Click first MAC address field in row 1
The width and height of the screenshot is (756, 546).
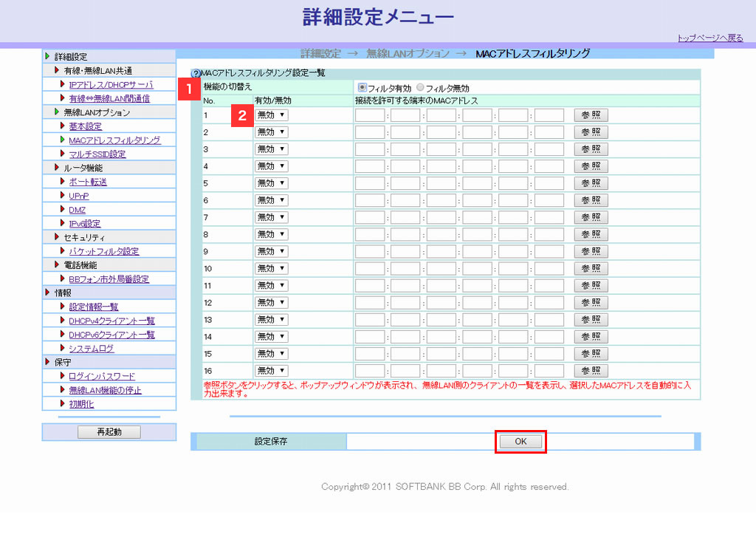point(370,115)
